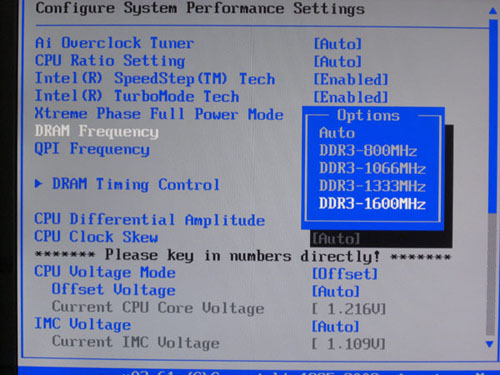Change CPU Ratio Setting [Auto] value
Screen dimensions: 500x375
(337, 62)
